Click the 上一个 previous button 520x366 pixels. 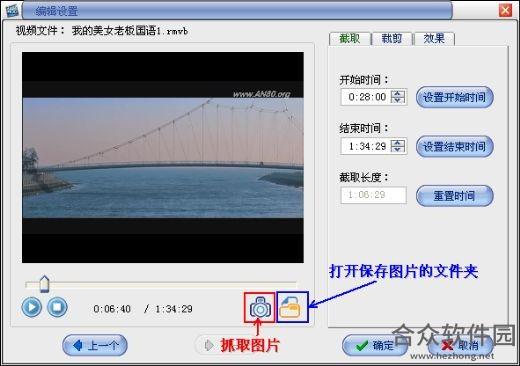coord(95,345)
